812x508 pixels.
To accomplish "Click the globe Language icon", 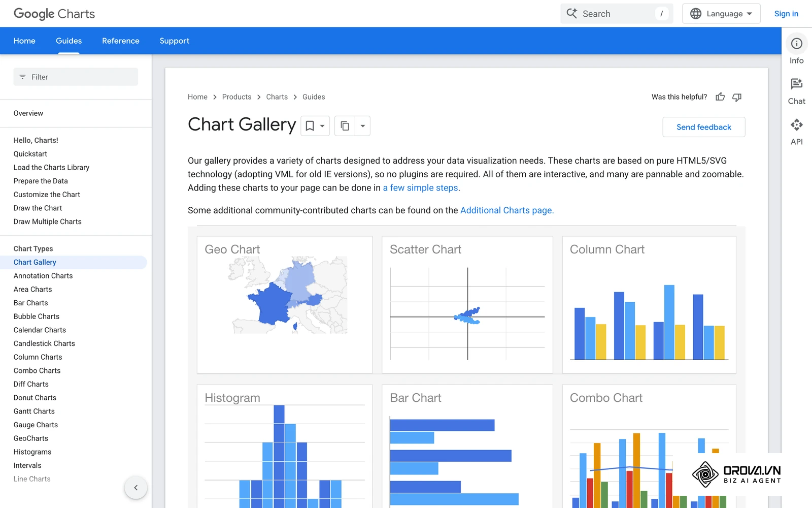I will pyautogui.click(x=696, y=14).
